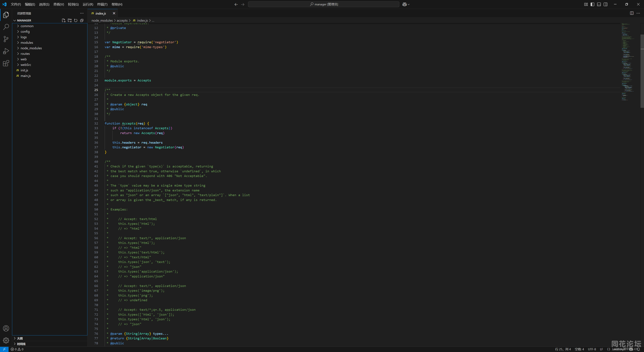Open the 编辑(E) menu
The image size is (644, 352).
coord(30,4)
